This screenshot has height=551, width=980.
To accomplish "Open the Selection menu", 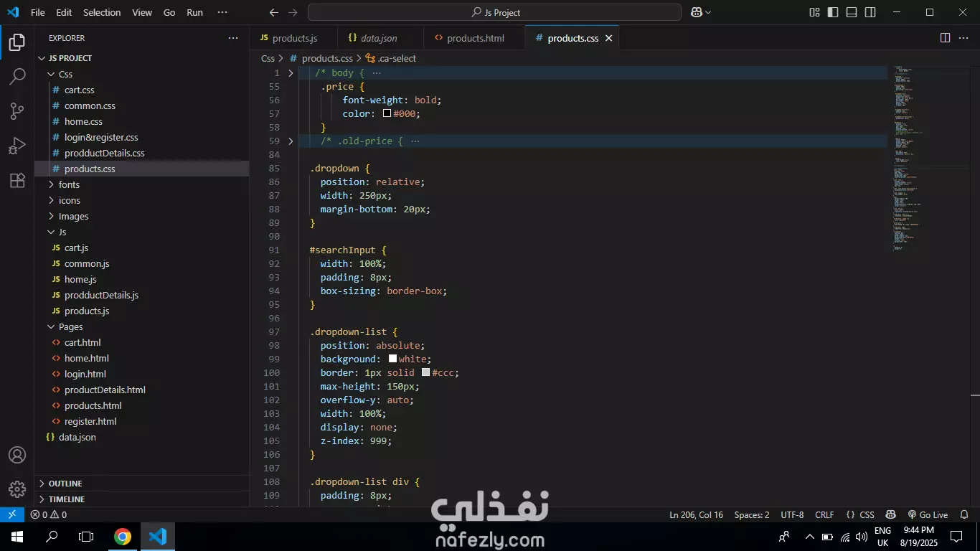I will (x=102, y=12).
